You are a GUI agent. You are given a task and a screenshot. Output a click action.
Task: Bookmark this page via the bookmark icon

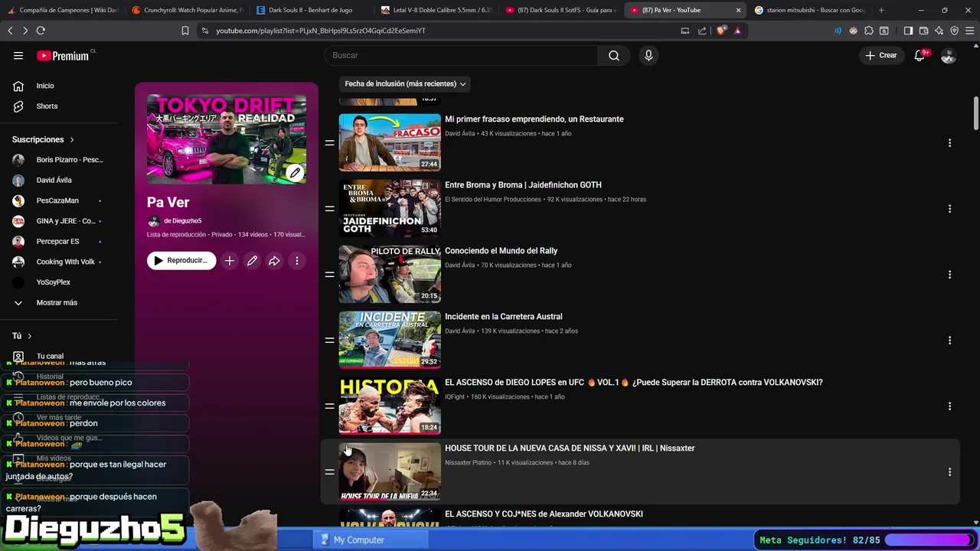(x=185, y=31)
